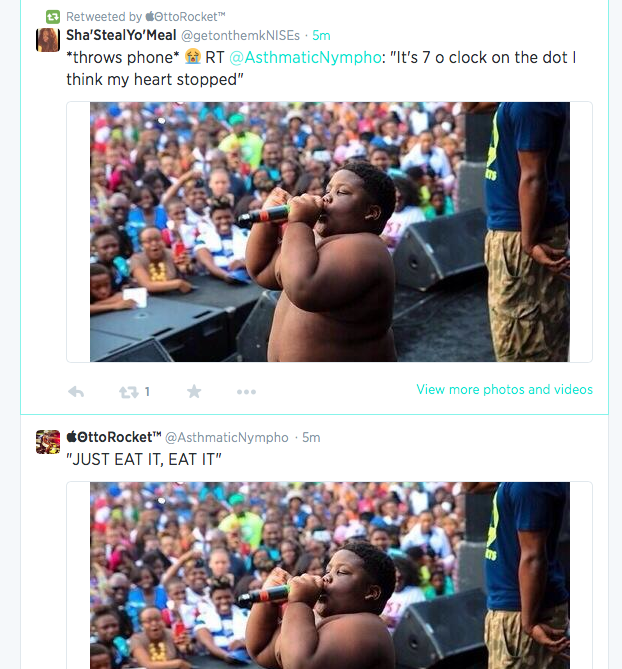Retweet the Sha'StealYo'Meal tweet
Image resolution: width=622 pixels, height=669 pixels.
tap(129, 392)
